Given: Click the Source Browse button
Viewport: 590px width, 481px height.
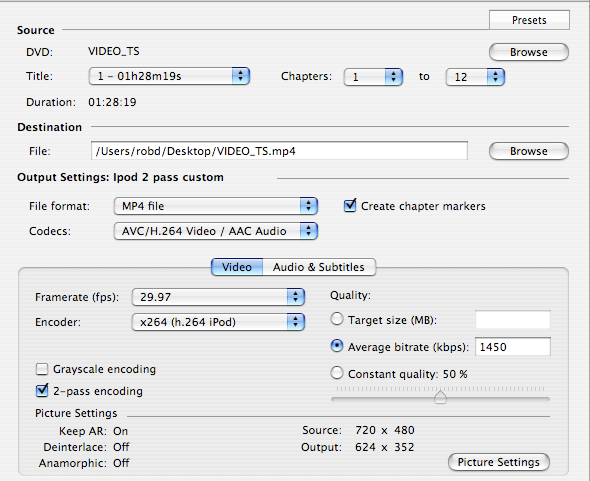Looking at the screenshot, I should pyautogui.click(x=529, y=52).
